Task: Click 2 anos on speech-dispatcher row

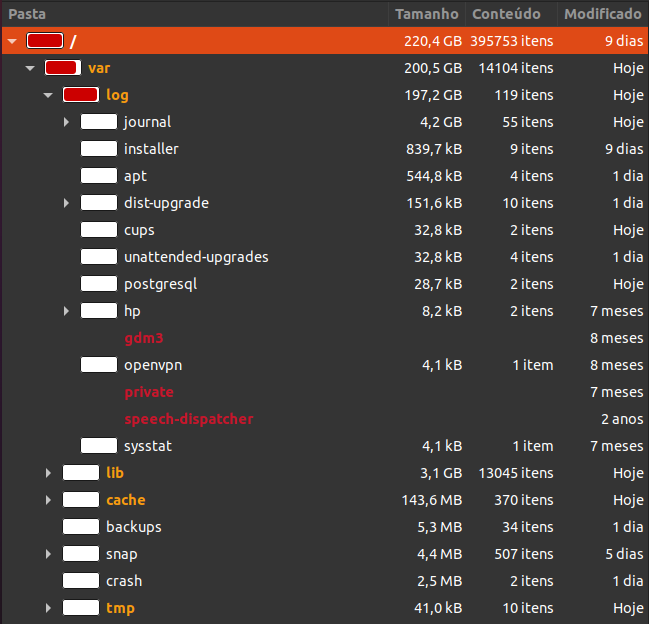Action: pyautogui.click(x=622, y=419)
